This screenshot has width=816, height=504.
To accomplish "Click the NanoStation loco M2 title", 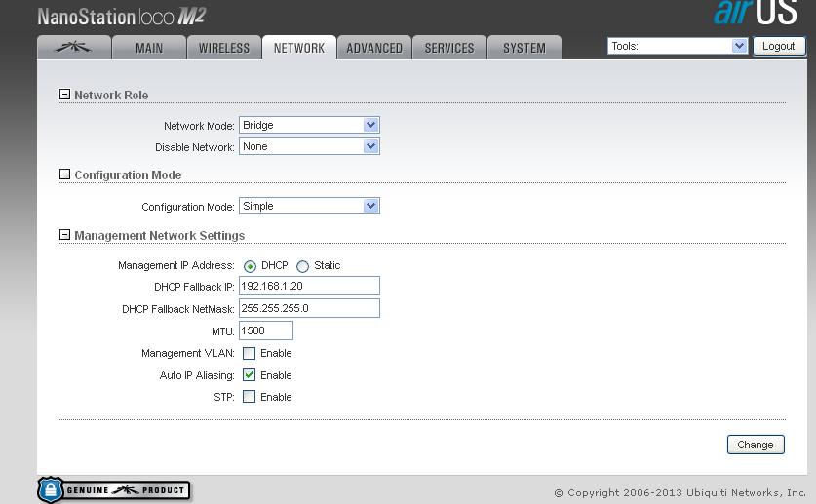I will pyautogui.click(x=121, y=17).
